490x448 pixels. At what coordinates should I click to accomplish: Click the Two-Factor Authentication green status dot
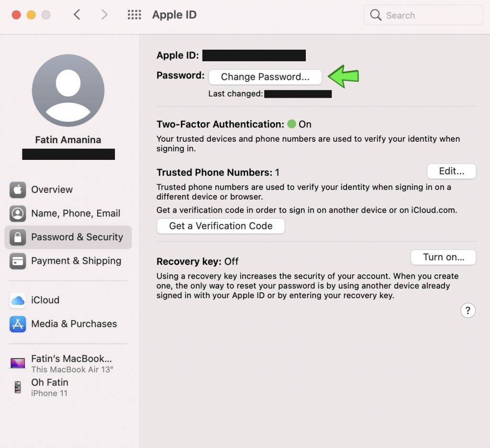point(291,124)
